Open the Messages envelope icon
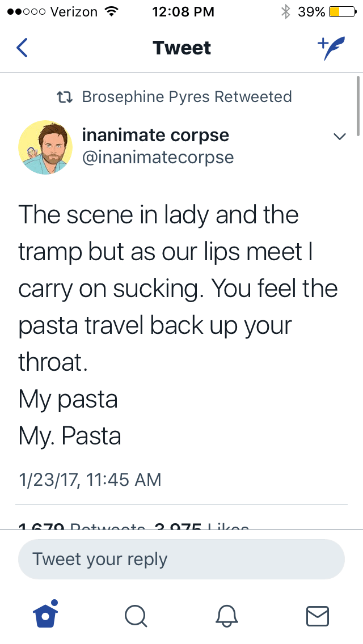This screenshot has width=363, height=644. click(317, 615)
